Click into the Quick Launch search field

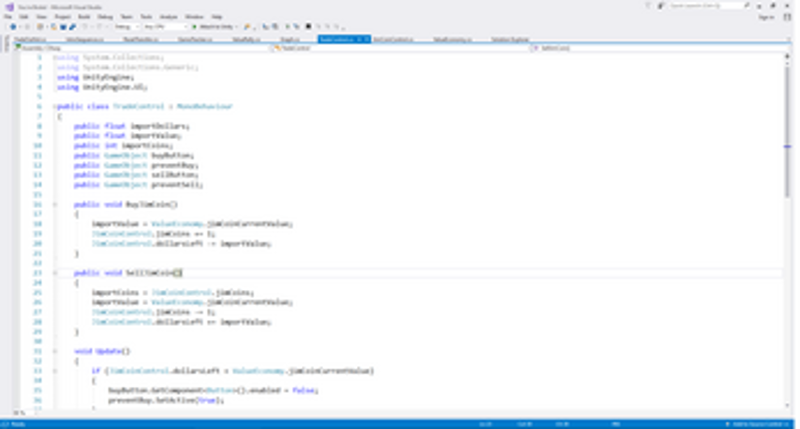706,6
